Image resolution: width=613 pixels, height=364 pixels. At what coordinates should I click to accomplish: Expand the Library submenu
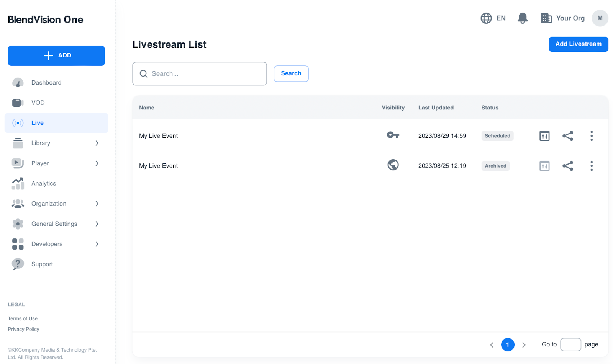coord(97,143)
